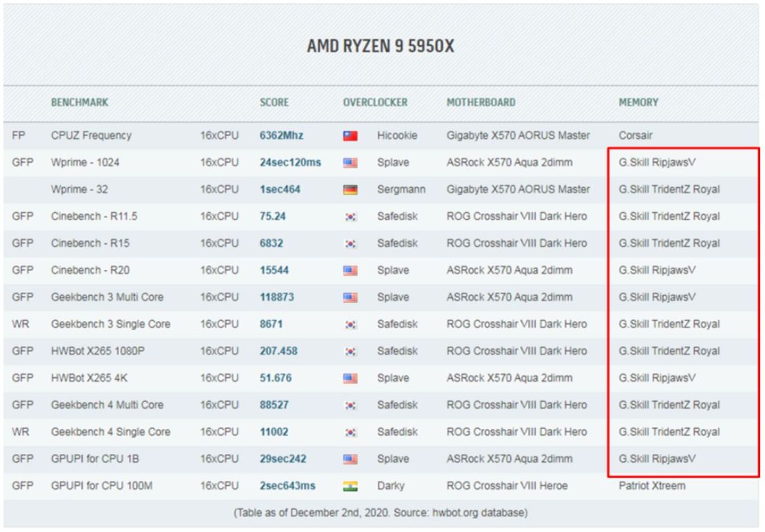Click the BENCHMARK column header
Image resolution: width=765 pixels, height=532 pixels.
[x=80, y=102]
